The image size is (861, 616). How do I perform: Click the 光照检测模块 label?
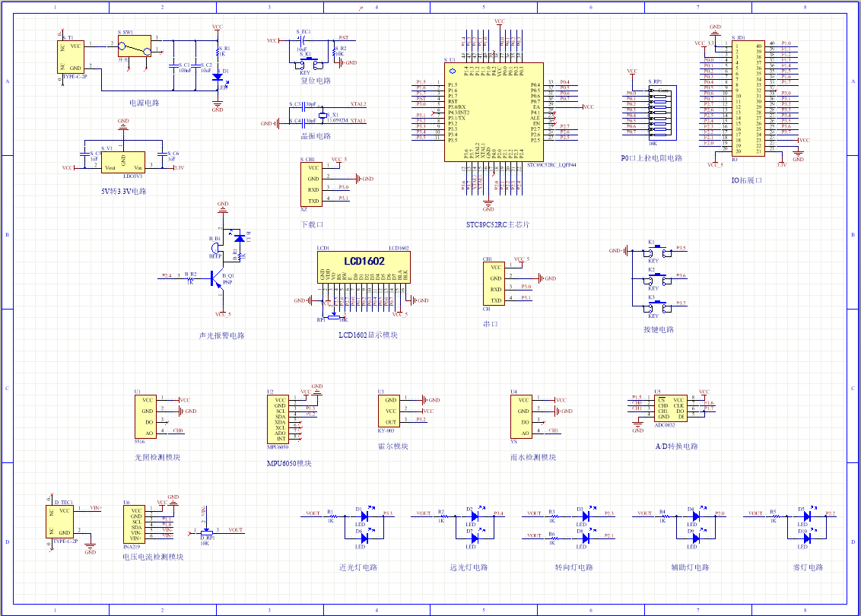(x=157, y=457)
